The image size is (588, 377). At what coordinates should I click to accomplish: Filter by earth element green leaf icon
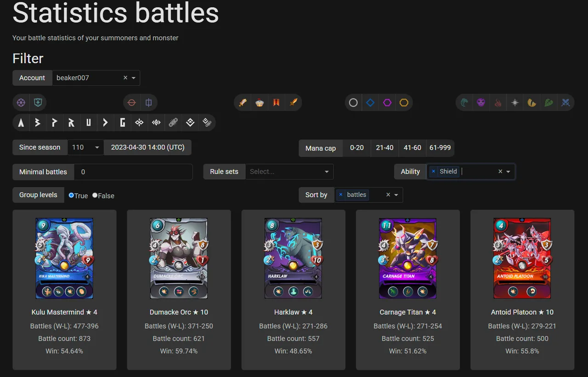click(548, 103)
